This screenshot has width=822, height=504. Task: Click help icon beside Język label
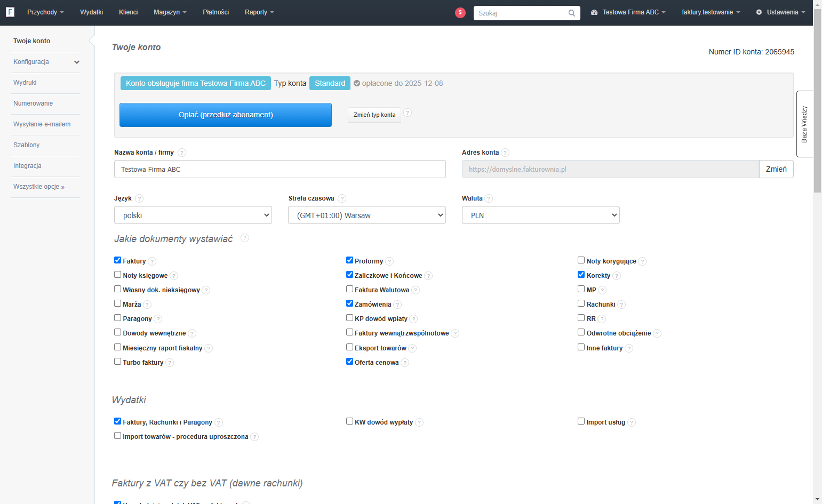tap(139, 198)
